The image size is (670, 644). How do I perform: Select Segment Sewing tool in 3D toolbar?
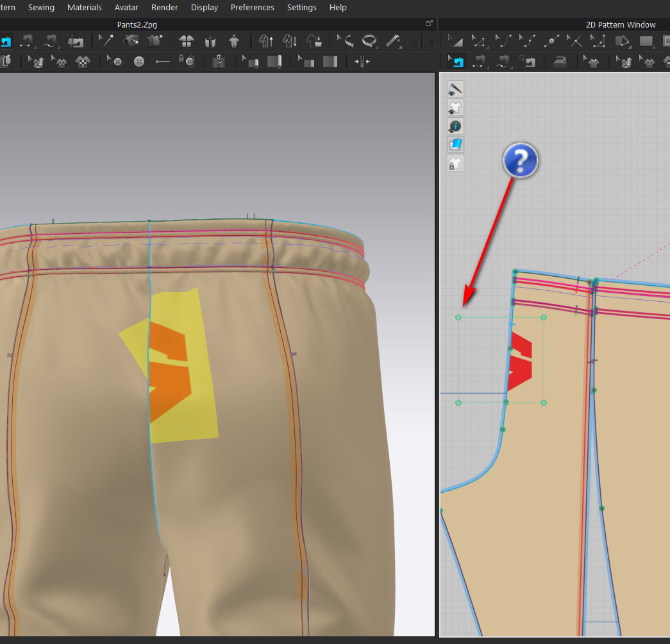[x=27, y=42]
